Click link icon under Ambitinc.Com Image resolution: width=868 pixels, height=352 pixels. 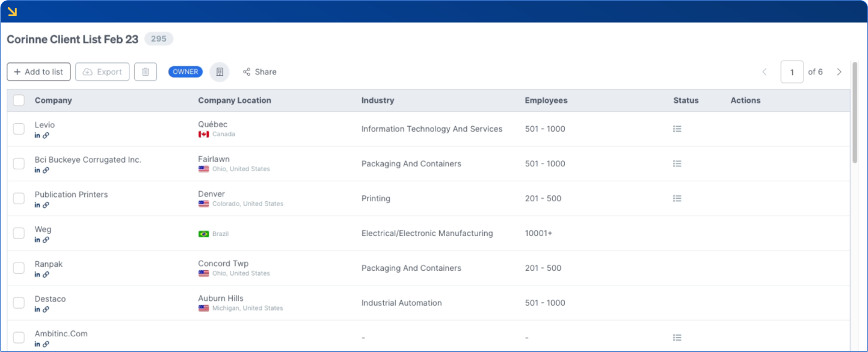46,345
